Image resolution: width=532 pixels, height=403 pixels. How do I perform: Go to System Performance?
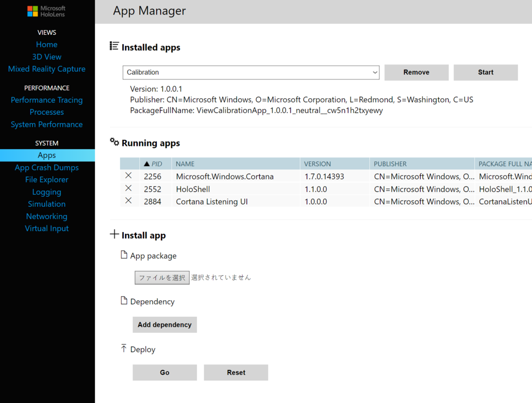point(47,125)
